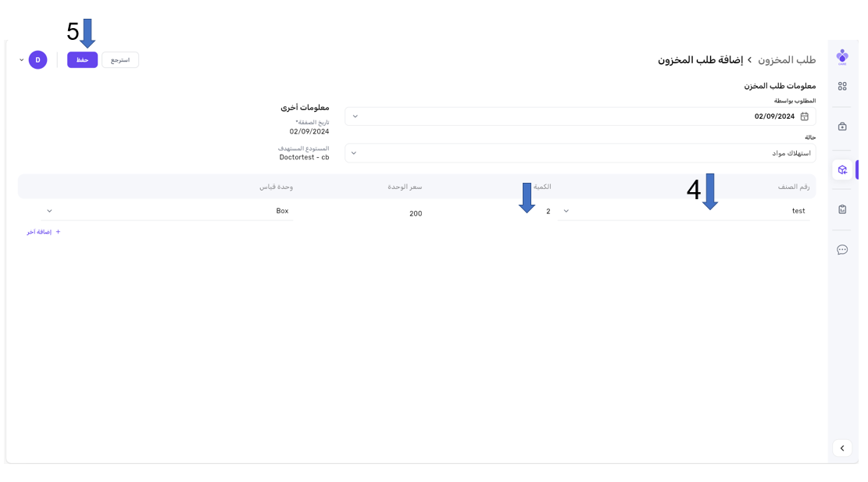Screen dimensions: 868x482
Task: Collapse sidebar with bottom arrow button
Action: 841,448
